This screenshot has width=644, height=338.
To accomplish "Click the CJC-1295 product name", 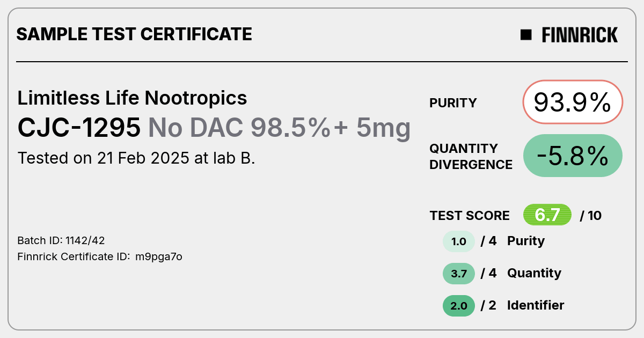I will coord(79,128).
